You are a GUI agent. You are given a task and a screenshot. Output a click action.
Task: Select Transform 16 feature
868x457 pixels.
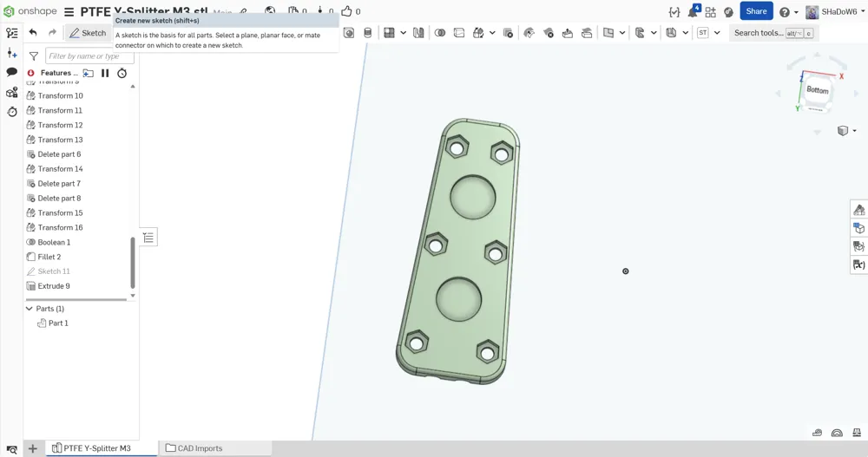pos(61,227)
